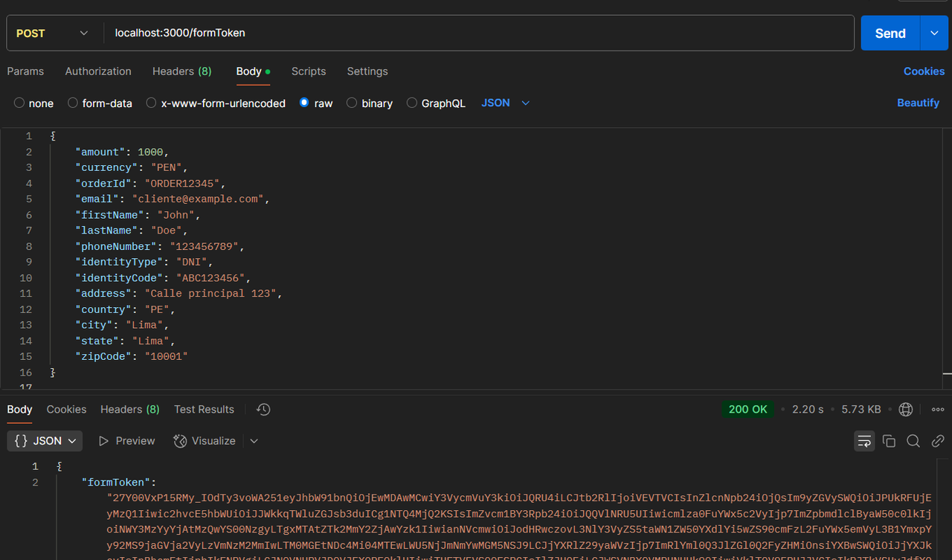Click the Send button
Image resolution: width=952 pixels, height=560 pixels.
(x=890, y=33)
